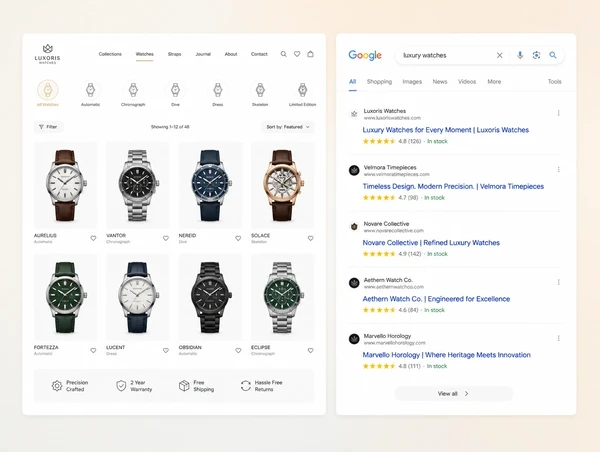Click the View all results button

click(453, 393)
